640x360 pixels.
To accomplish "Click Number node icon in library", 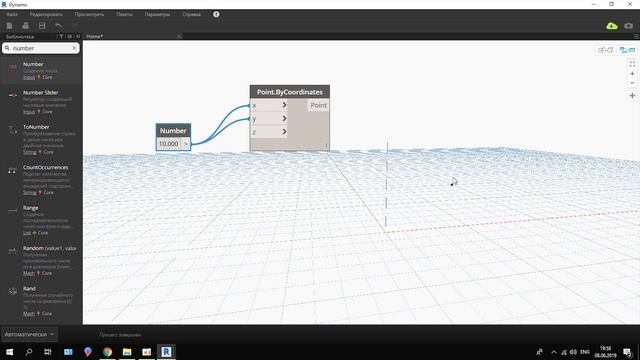I will tap(13, 67).
